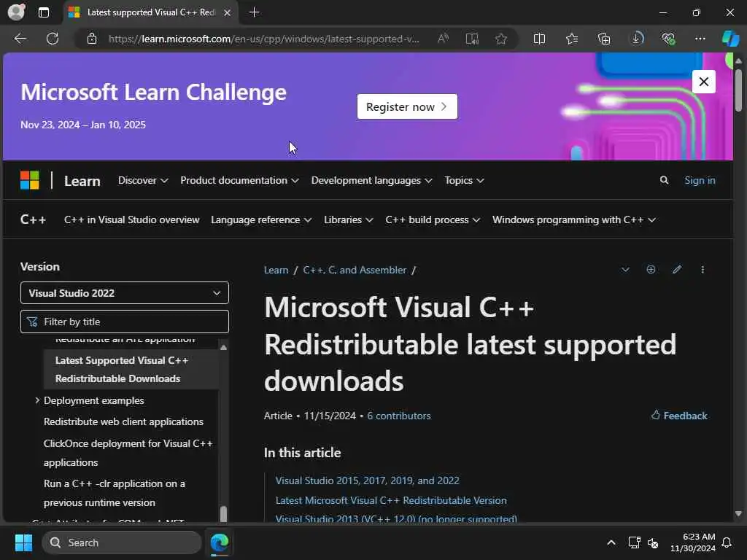Click the Learn home link
The image size is (747, 560).
pos(82,181)
